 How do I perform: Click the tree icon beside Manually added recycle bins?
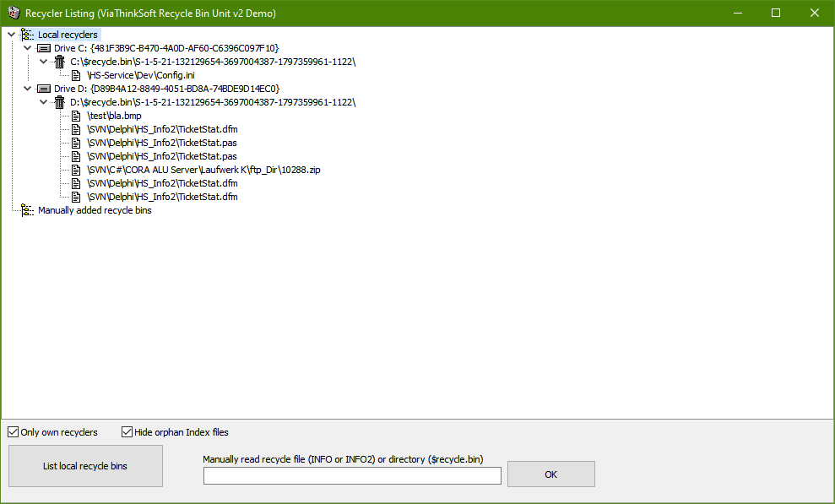point(27,210)
